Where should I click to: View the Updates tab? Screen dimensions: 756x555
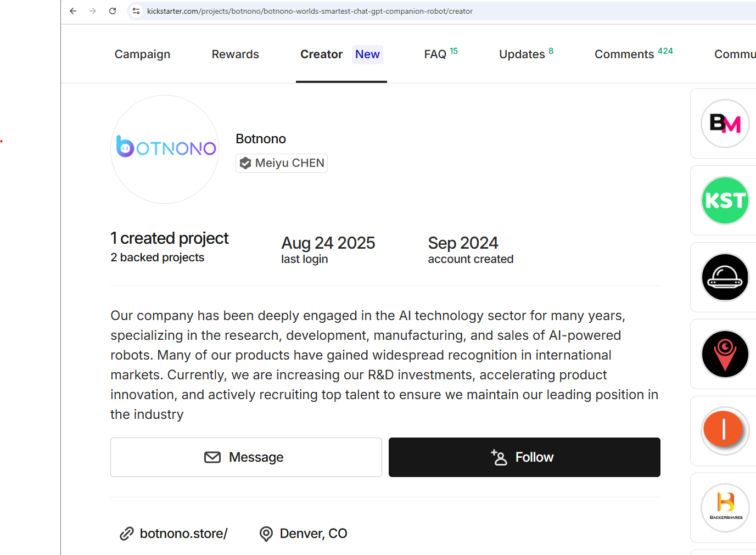click(526, 54)
